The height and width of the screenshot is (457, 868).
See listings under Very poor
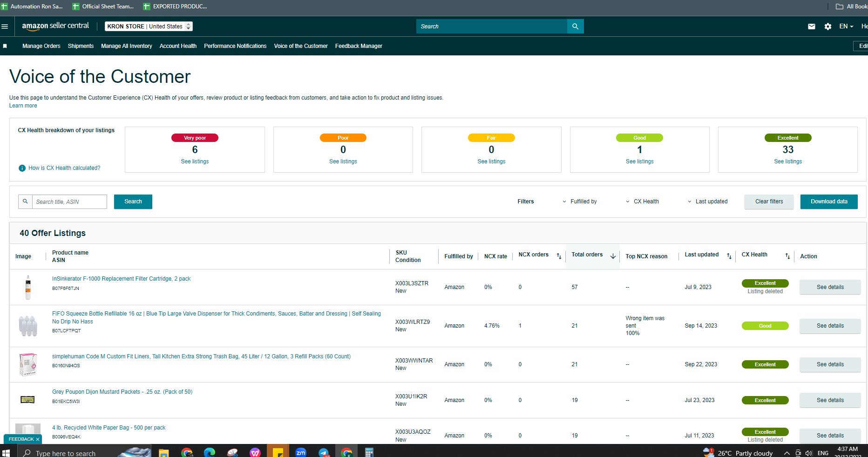(195, 161)
